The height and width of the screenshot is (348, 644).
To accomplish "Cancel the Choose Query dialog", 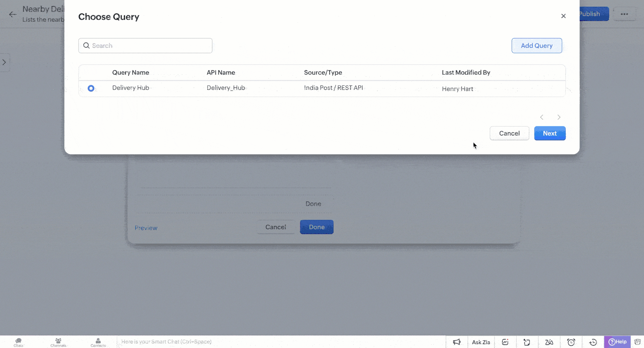I will tap(509, 133).
